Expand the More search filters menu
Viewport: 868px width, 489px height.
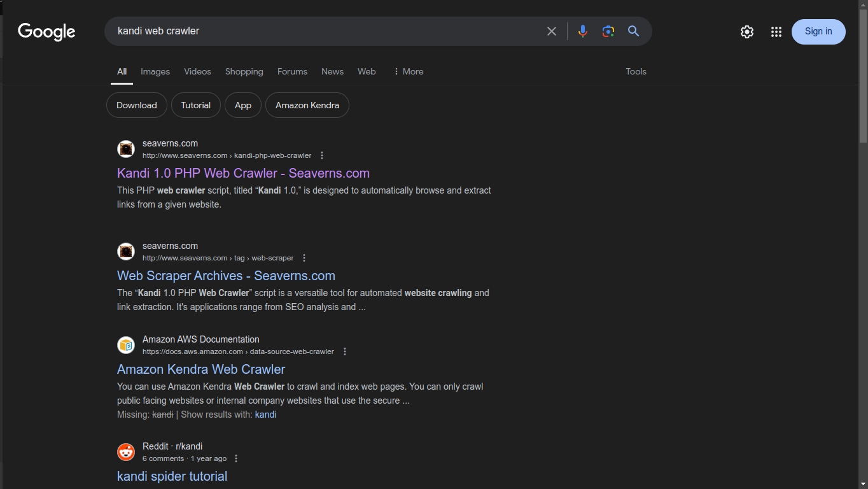pos(408,71)
